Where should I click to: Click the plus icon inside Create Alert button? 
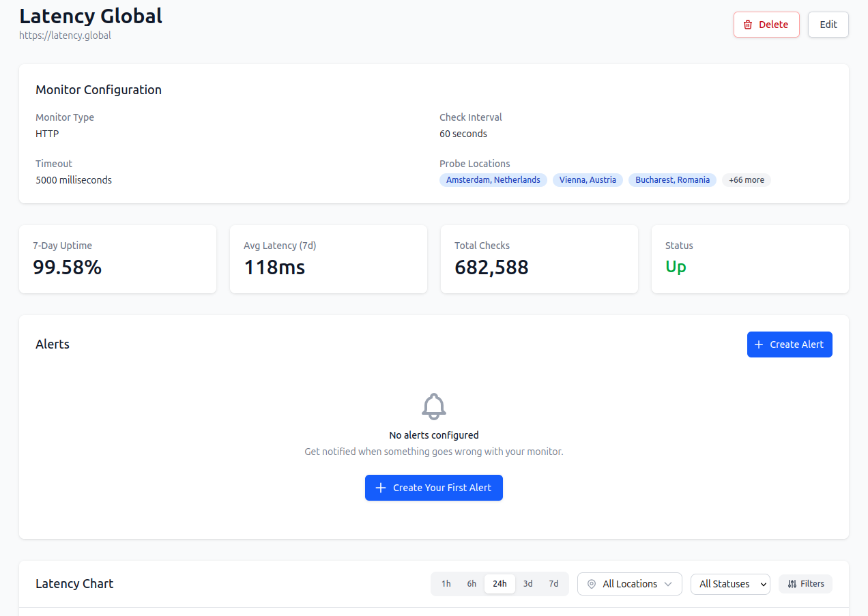pyautogui.click(x=759, y=344)
